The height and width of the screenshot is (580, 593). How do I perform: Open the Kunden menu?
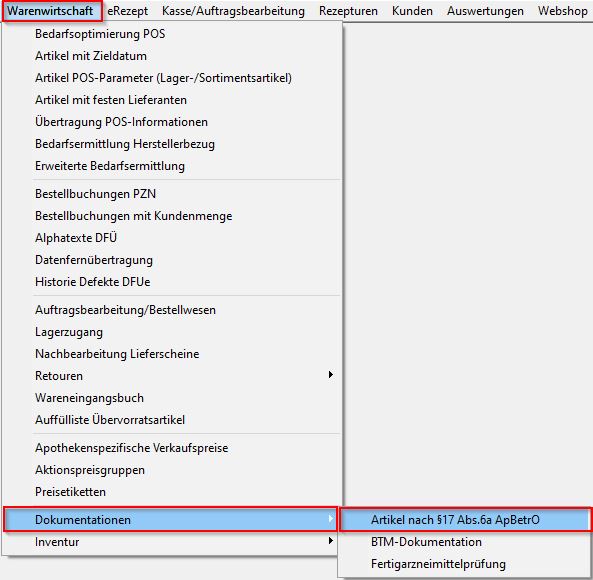pos(412,11)
